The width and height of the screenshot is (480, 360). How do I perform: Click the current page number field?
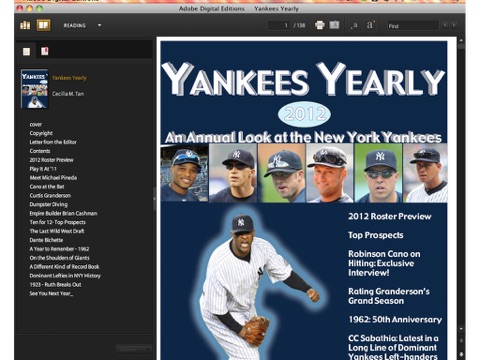point(279,25)
